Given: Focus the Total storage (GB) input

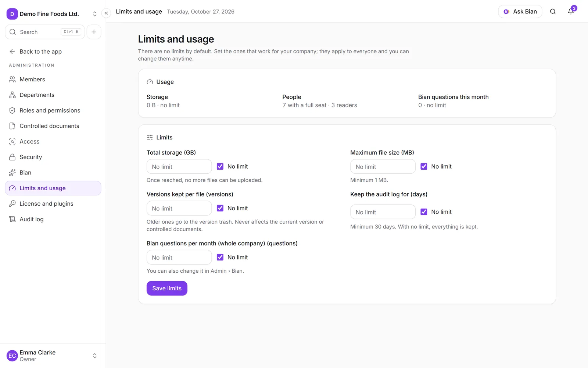Looking at the screenshot, I should [x=179, y=167].
